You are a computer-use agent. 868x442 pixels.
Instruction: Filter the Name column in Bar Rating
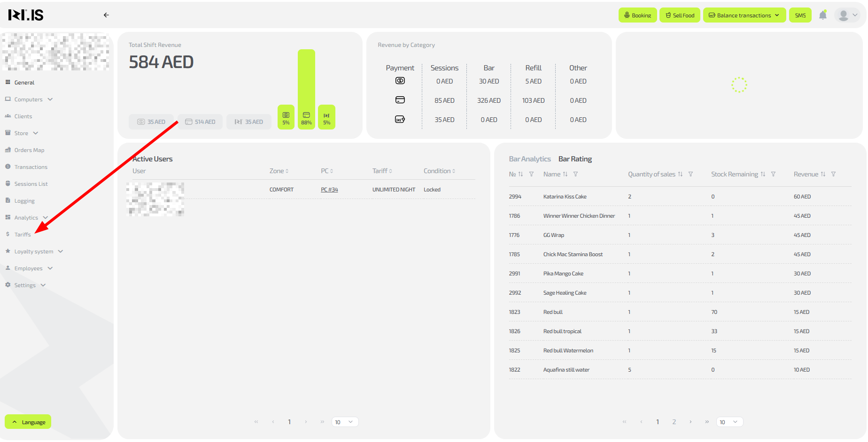pyautogui.click(x=575, y=175)
